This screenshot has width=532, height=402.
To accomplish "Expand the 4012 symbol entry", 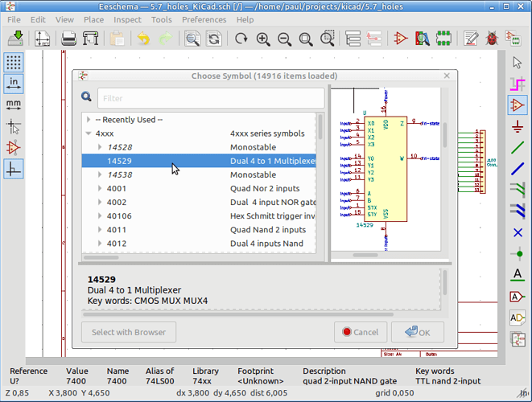I will tap(100, 244).
